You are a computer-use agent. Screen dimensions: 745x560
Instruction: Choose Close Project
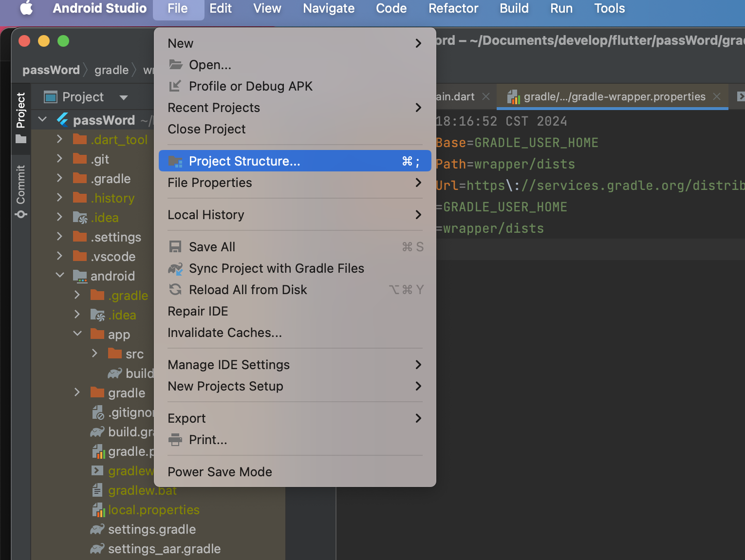295,129
